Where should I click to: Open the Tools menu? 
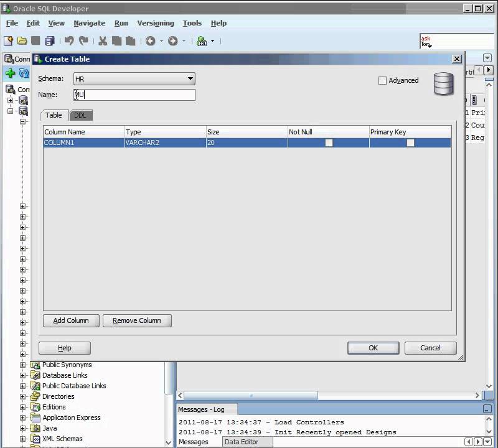pyautogui.click(x=192, y=23)
